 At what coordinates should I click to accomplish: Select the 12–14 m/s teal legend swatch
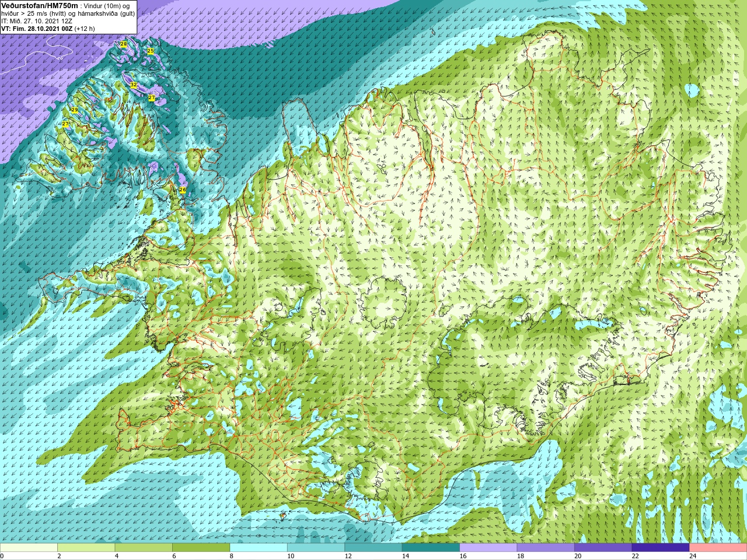tap(373, 548)
